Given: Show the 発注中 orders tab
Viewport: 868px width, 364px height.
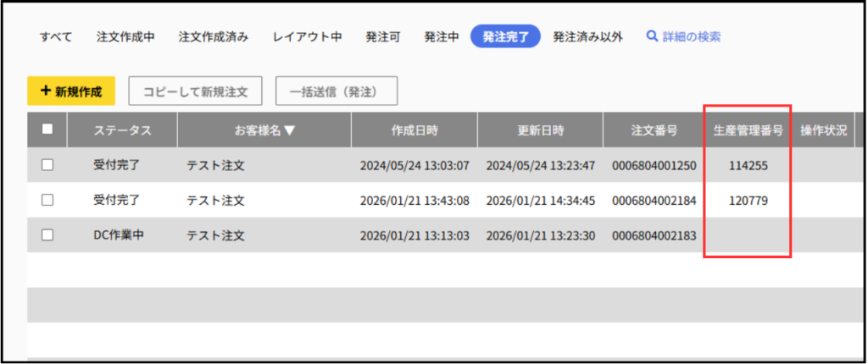Looking at the screenshot, I should point(442,37).
